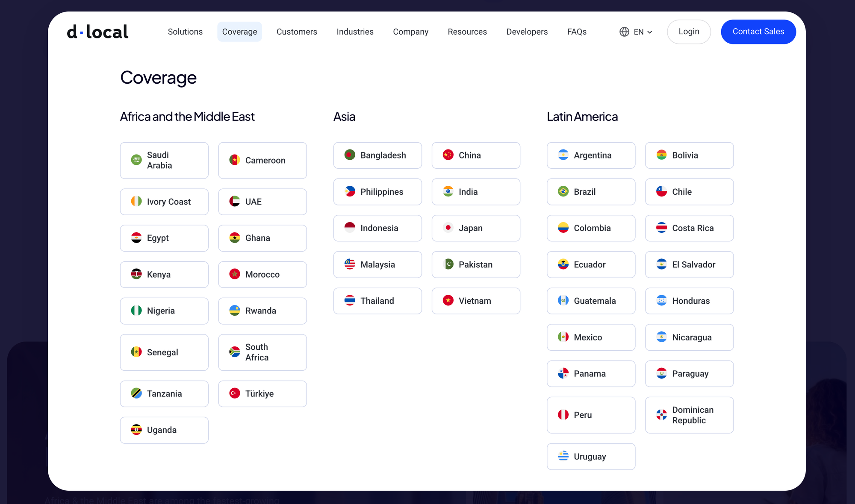The width and height of the screenshot is (855, 504).
Task: Click the globe language icon
Action: tap(624, 32)
